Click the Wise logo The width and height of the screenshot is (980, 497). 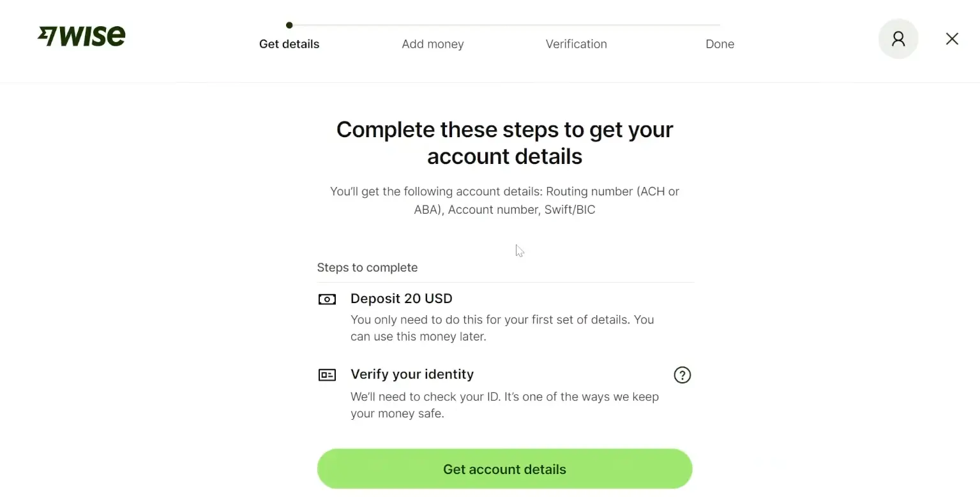(x=82, y=36)
